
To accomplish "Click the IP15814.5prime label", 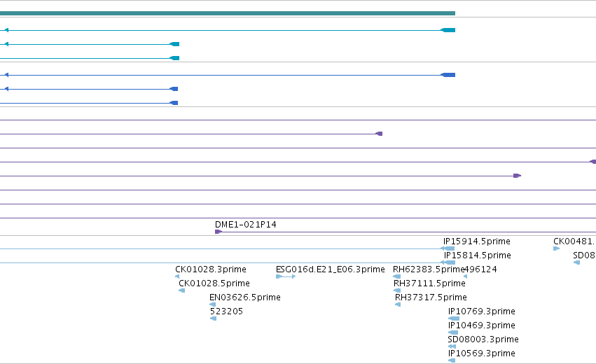I will pos(477,255).
